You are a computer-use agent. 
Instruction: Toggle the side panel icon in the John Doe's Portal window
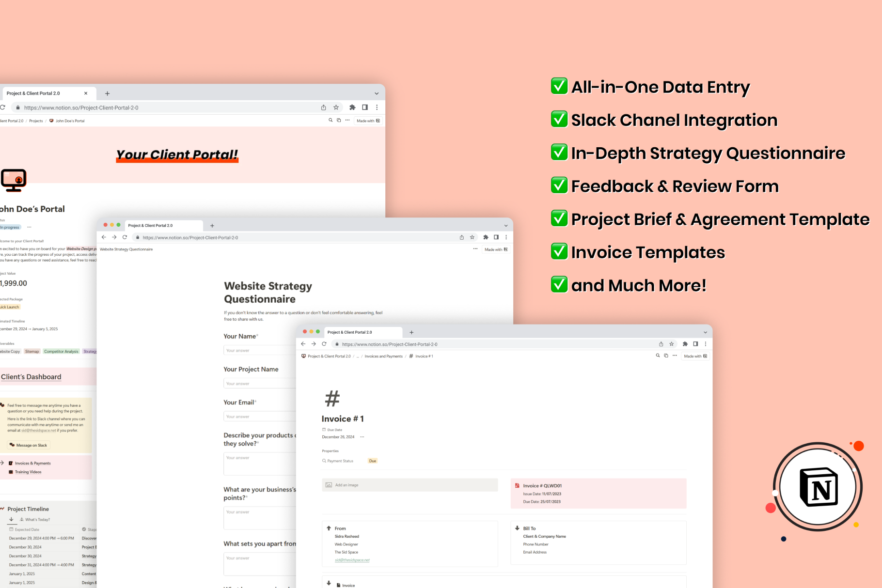365,108
